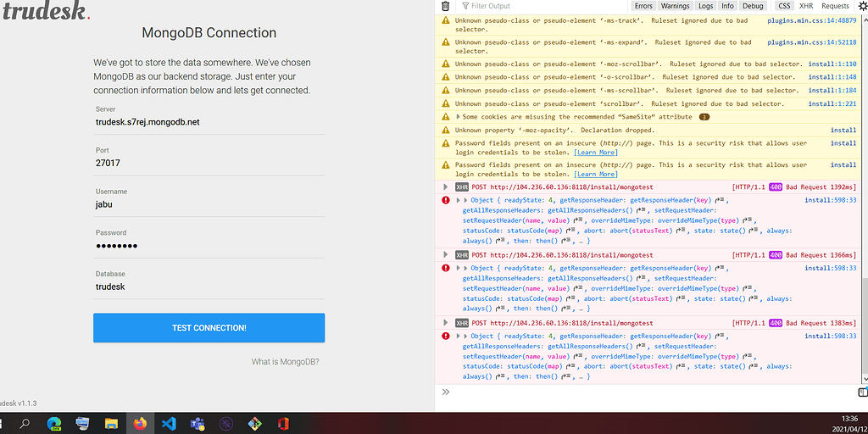Open File Explorer from taskbar
This screenshot has width=868, height=434.
(110, 423)
